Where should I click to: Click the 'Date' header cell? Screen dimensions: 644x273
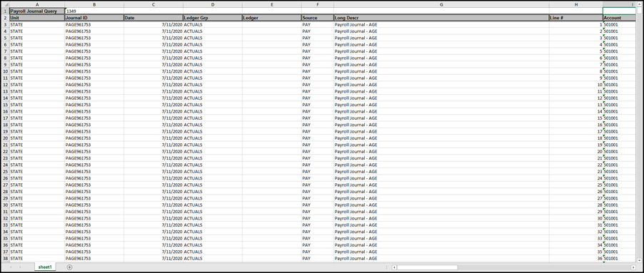tap(154, 18)
